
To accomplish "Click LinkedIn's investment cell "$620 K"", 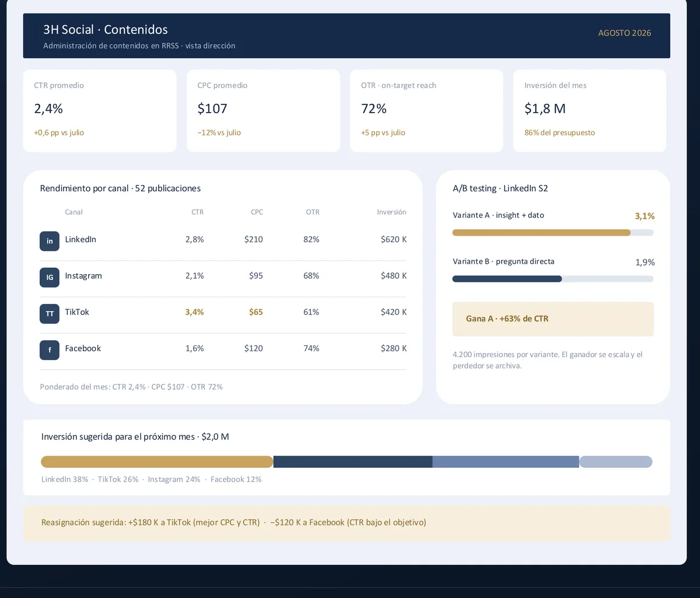I will [394, 240].
